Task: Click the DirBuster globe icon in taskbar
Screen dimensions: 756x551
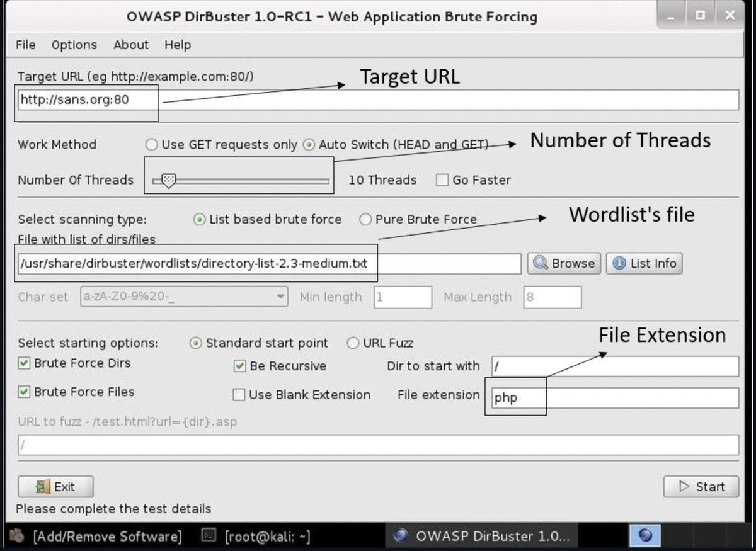Action: click(x=400, y=537)
